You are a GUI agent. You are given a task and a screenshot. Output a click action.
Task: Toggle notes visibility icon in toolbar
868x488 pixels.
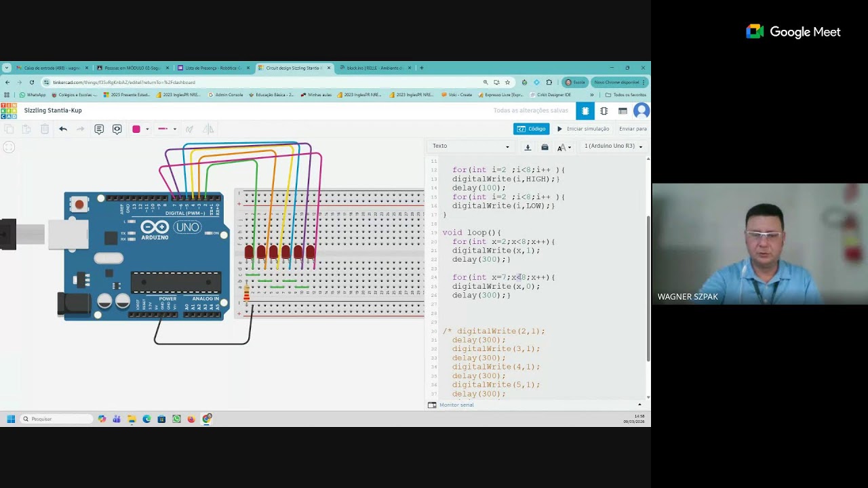tap(117, 129)
